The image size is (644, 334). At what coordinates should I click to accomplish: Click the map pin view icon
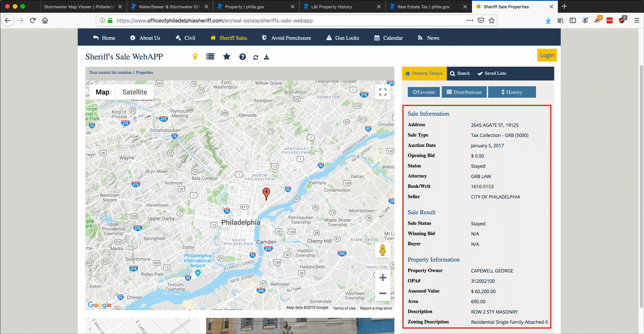[195, 57]
